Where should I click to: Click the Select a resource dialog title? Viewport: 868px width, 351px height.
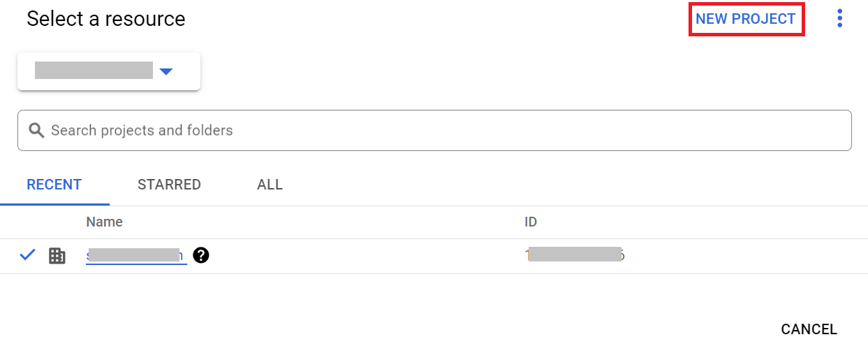106,19
